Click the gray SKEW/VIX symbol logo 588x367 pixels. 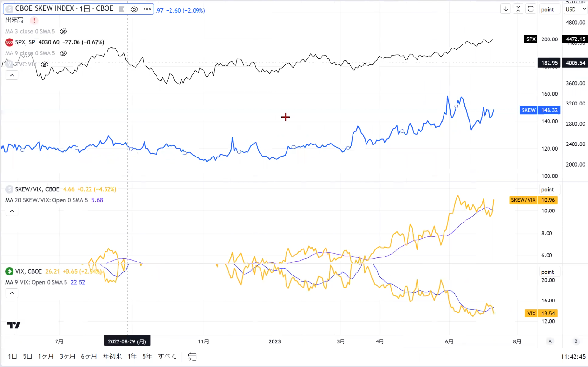click(9, 189)
